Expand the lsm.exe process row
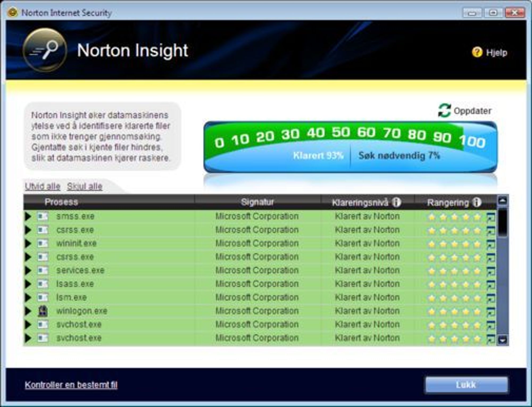The height and width of the screenshot is (407, 532). click(x=28, y=297)
